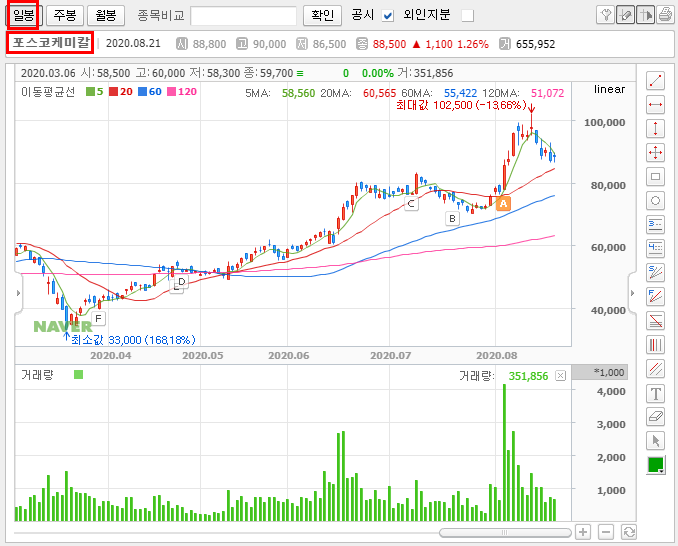This screenshot has width=678, height=546.
Task: Click the C disclosure marker
Action: pyautogui.click(x=411, y=204)
